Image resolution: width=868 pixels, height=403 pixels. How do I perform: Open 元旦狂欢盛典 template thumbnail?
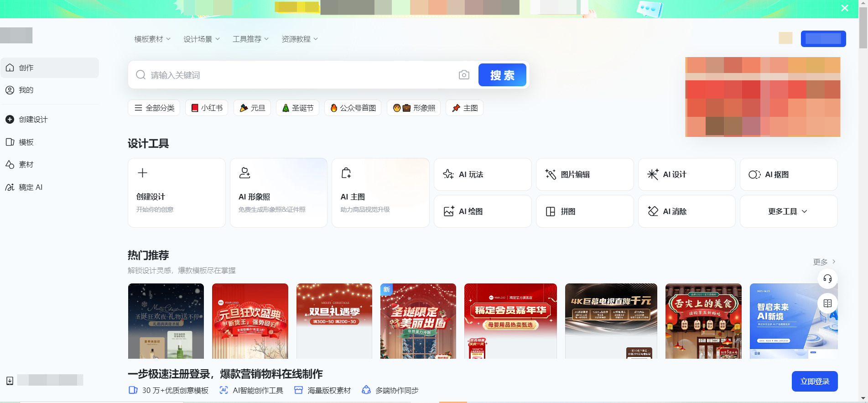250,321
